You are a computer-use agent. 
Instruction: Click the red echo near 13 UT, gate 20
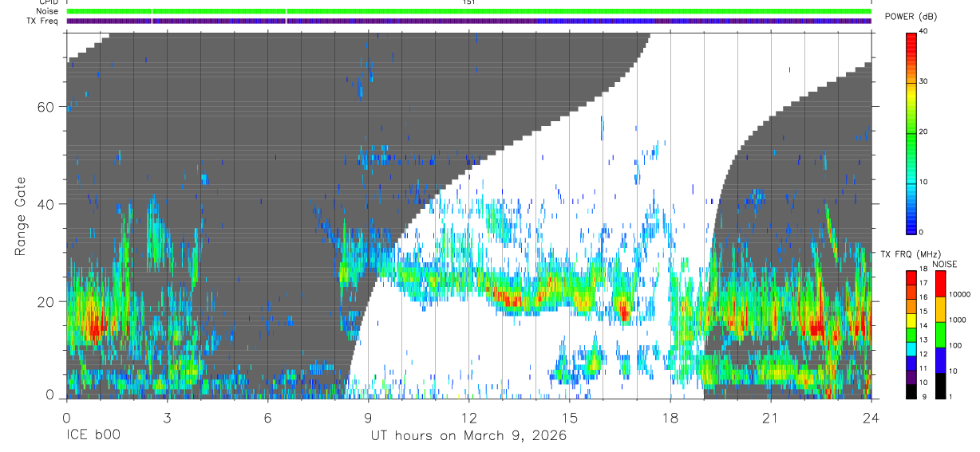508,299
